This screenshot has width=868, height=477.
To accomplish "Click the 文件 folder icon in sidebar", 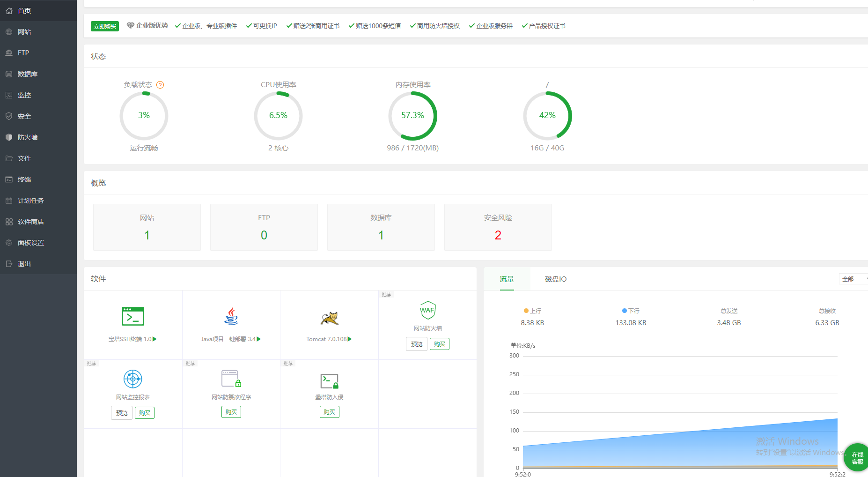I will click(9, 158).
